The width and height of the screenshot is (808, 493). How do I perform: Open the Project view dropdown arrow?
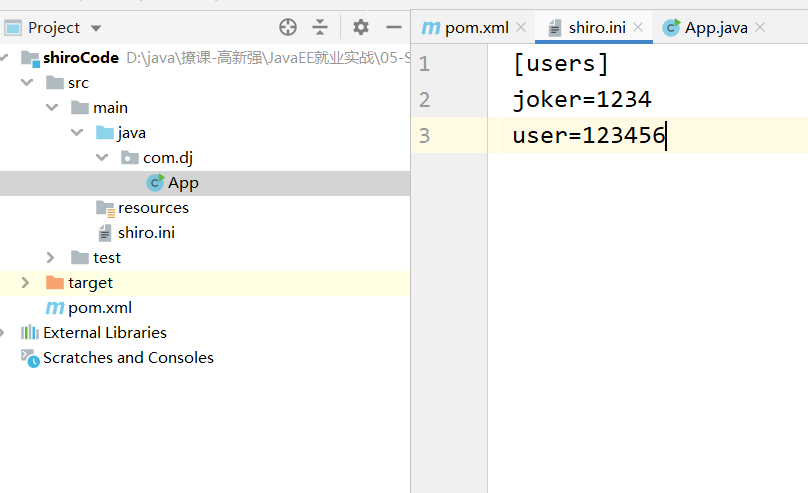pos(96,28)
